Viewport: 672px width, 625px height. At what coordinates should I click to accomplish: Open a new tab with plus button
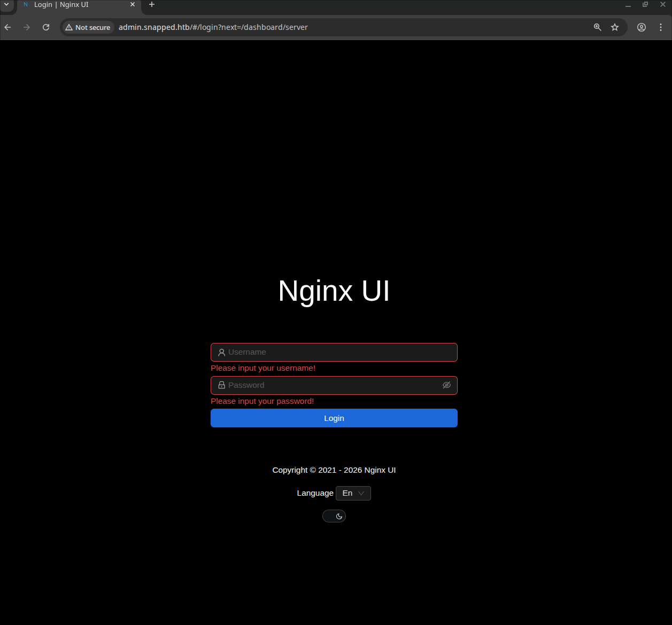[152, 4]
